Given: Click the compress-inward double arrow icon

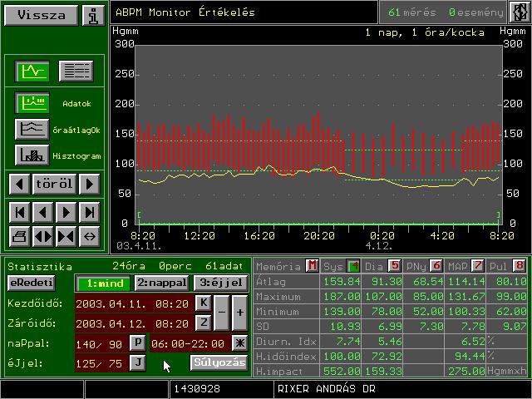Looking at the screenshot, I should 66,236.
